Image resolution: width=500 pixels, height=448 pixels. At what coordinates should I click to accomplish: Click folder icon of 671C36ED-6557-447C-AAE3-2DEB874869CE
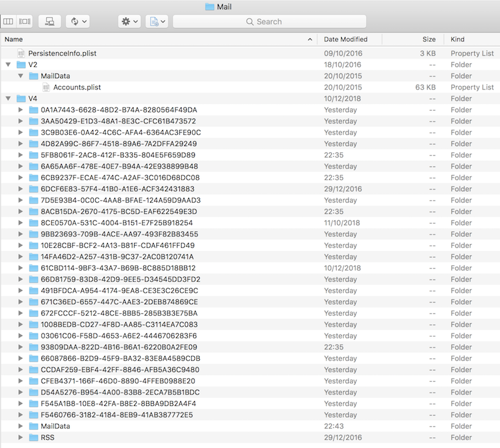pos(34,302)
